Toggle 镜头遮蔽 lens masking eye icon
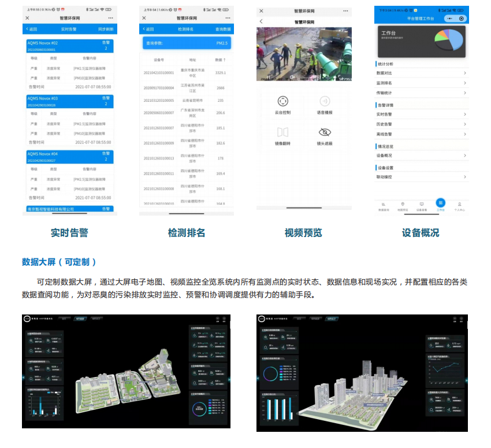491x448 pixels. point(325,132)
